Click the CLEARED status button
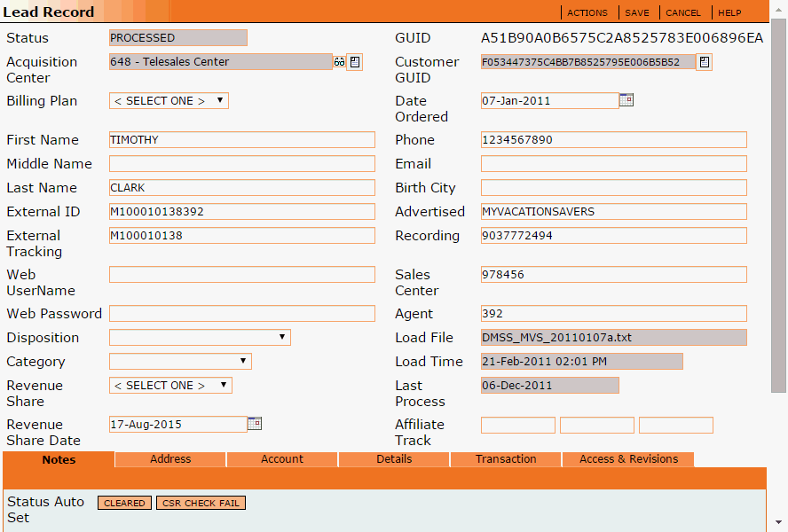 pos(124,503)
